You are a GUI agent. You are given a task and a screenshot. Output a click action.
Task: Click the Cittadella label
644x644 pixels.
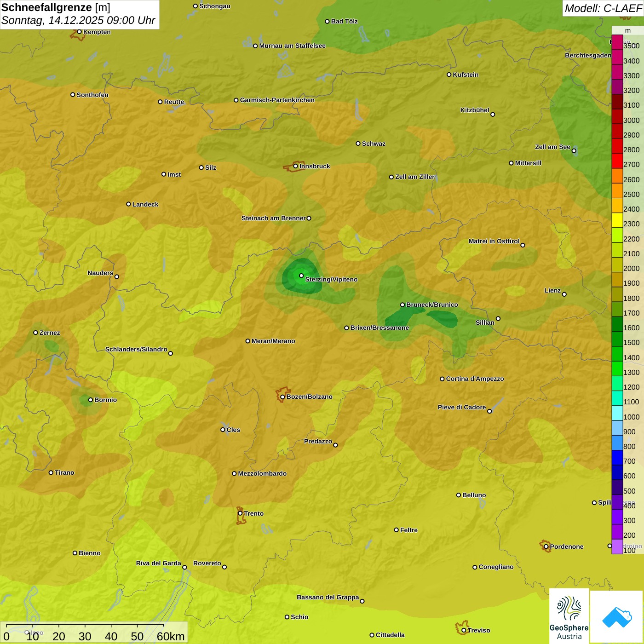click(390, 635)
